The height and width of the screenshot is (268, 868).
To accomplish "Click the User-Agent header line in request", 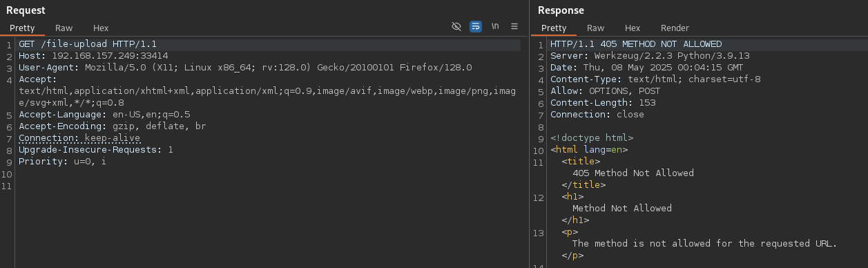I will click(x=245, y=68).
